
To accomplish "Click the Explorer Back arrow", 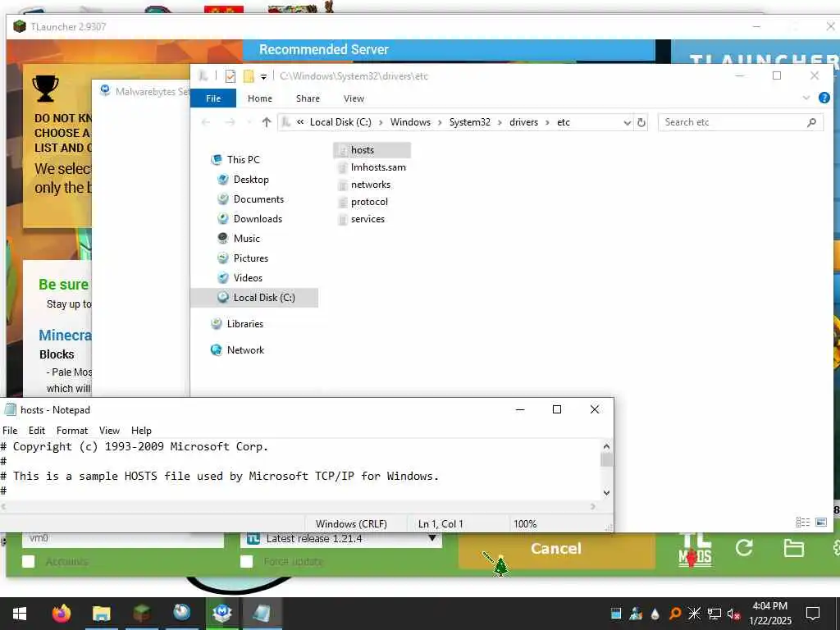I will (x=206, y=122).
